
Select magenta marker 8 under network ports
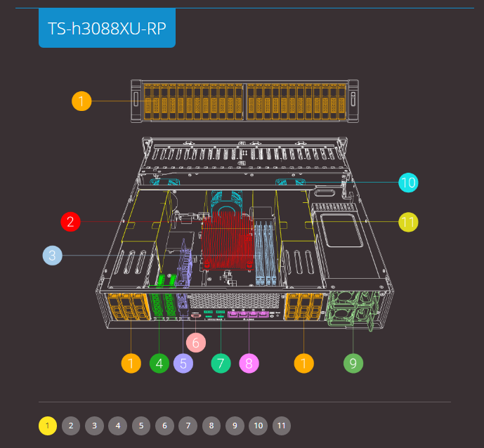[x=249, y=364]
